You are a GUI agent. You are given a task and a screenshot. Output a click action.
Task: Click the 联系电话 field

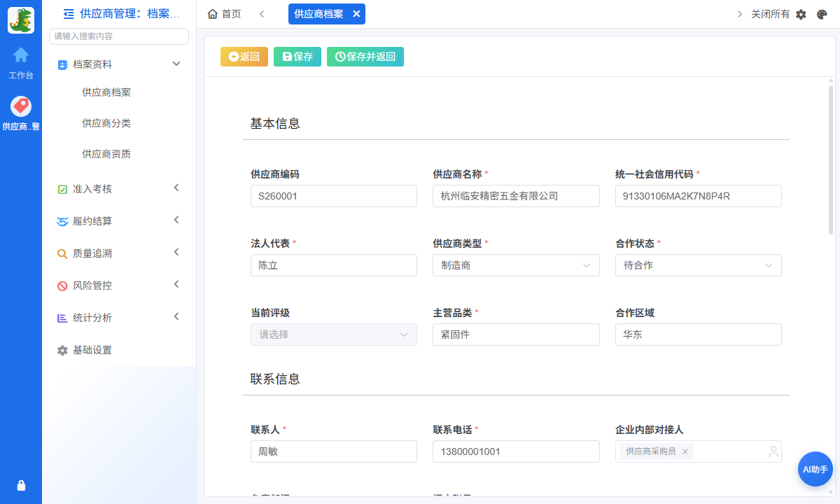(516, 451)
